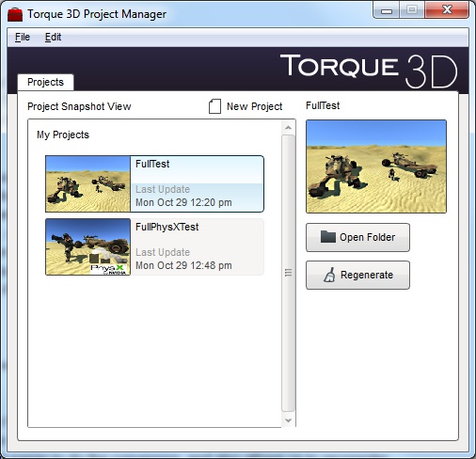
Task: Open the Edit menu
Action: click(53, 38)
